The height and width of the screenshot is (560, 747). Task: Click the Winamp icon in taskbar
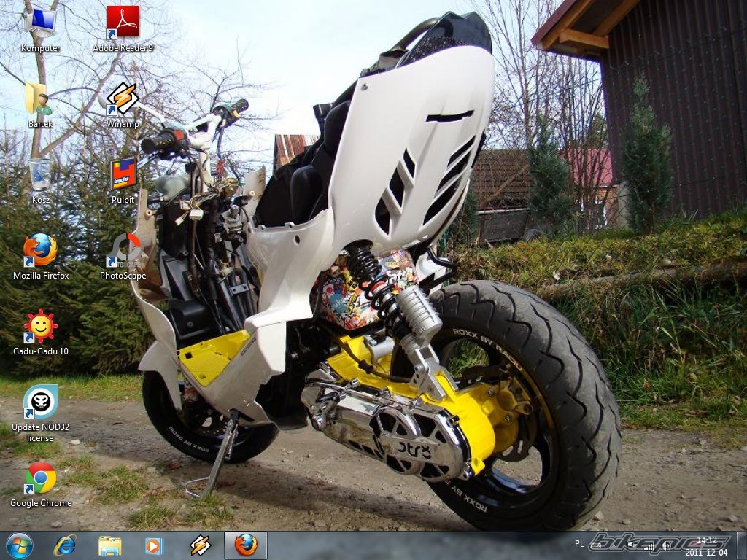200,545
